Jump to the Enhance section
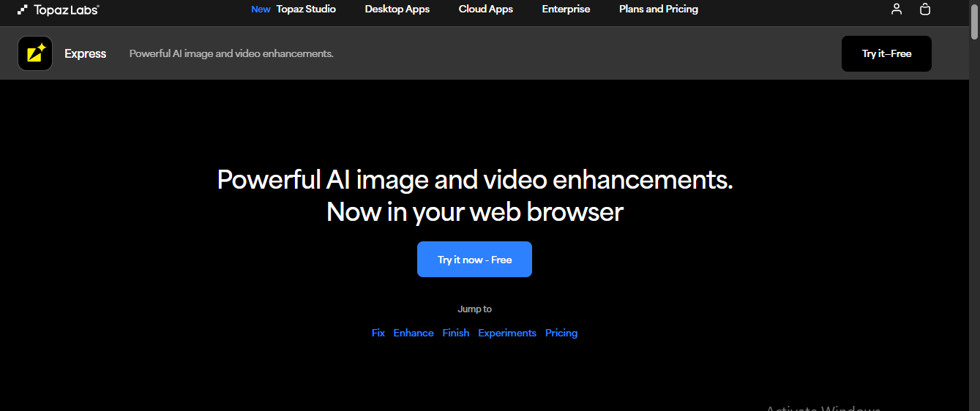 (414, 333)
